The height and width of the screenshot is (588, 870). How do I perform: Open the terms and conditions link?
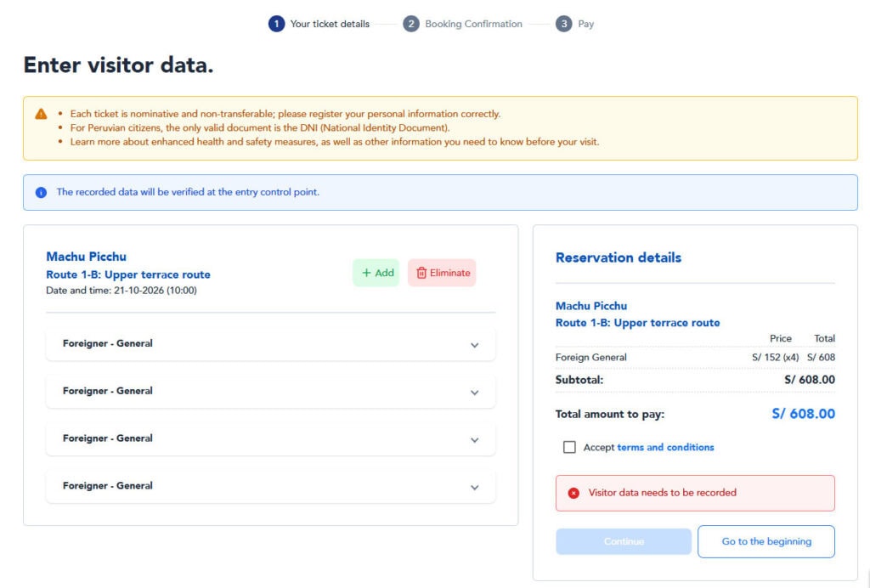click(x=665, y=447)
